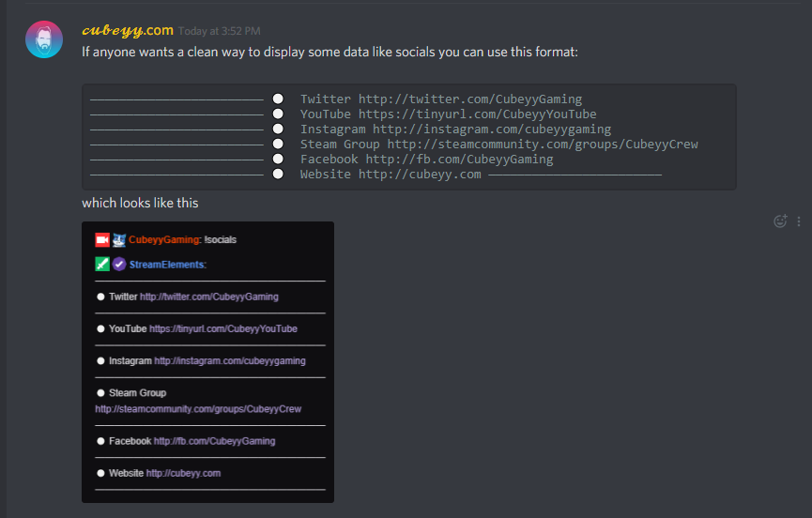812x518 pixels.
Task: Click the steamcommunity.com/groups/CubeyyCrew link in the preview
Action: (x=198, y=409)
